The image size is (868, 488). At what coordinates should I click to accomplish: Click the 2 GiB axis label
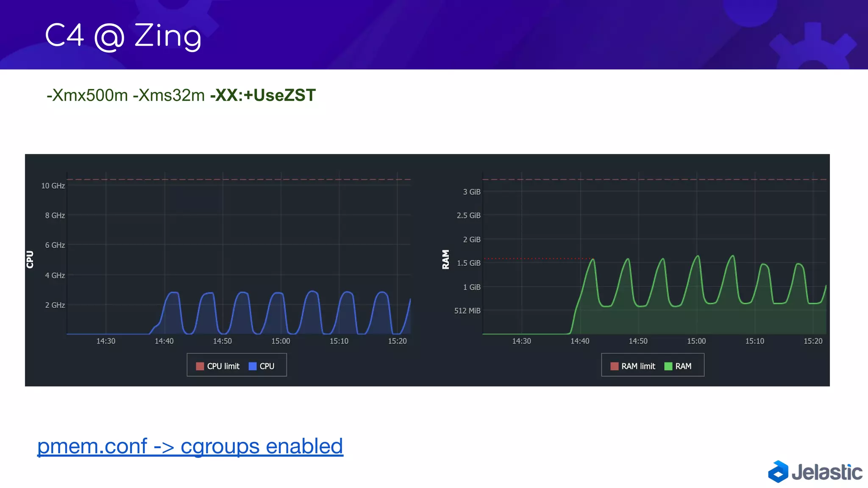[x=472, y=240]
